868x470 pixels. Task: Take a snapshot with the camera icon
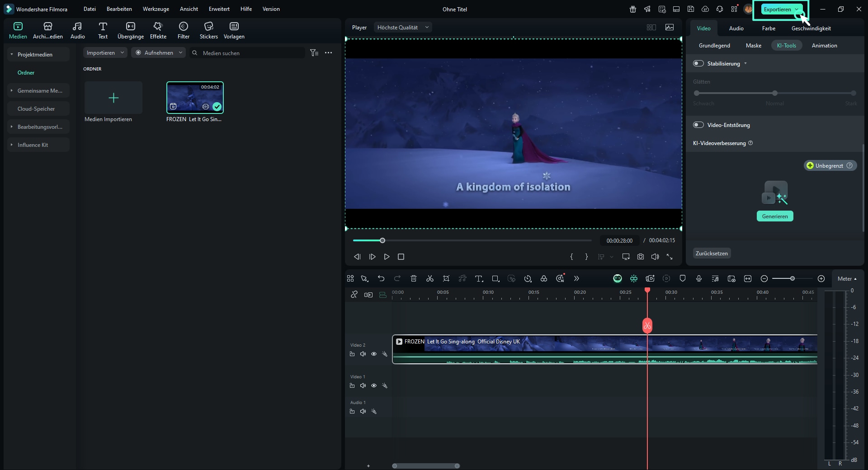pyautogui.click(x=641, y=257)
